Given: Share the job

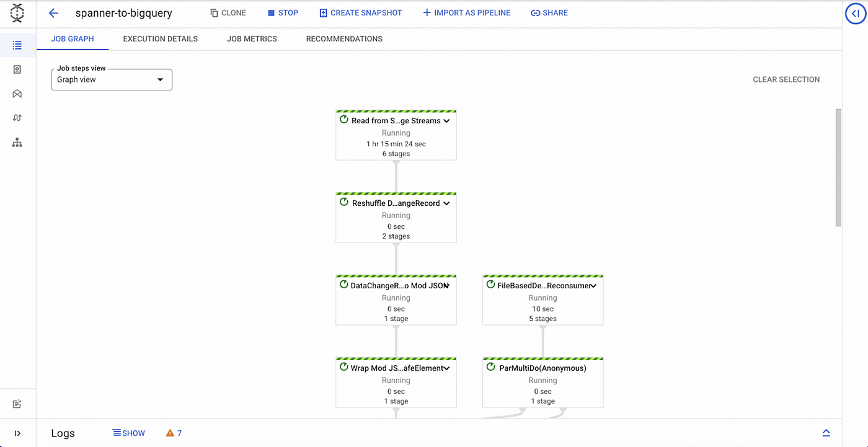Looking at the screenshot, I should pyautogui.click(x=549, y=13).
